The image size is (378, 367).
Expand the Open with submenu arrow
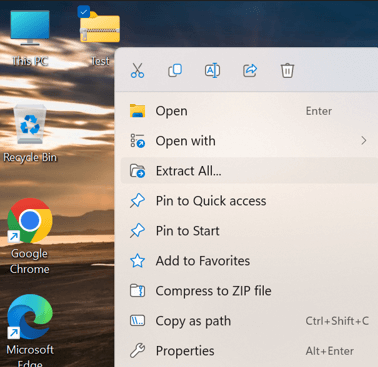[364, 141]
